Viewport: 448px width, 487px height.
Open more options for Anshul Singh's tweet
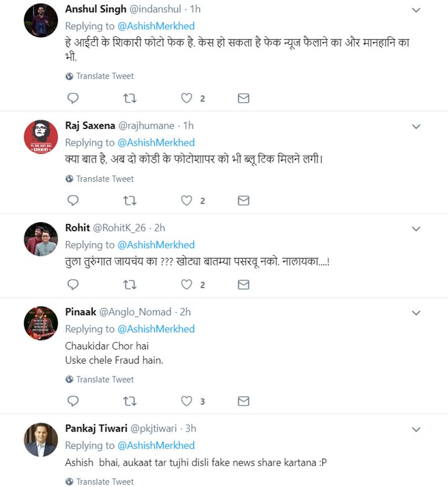click(416, 10)
